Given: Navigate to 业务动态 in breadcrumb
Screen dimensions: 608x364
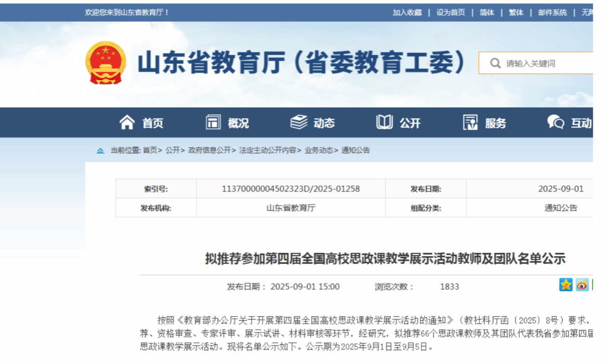Looking at the screenshot, I should (x=318, y=150).
